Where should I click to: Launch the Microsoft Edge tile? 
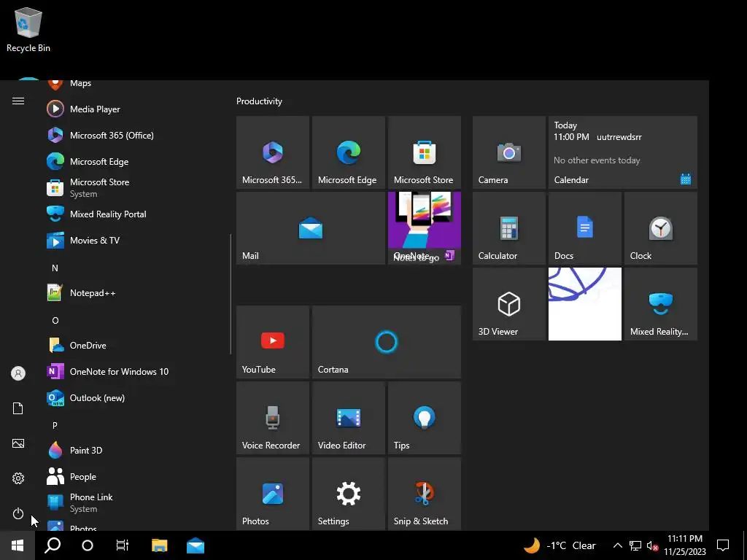click(348, 152)
